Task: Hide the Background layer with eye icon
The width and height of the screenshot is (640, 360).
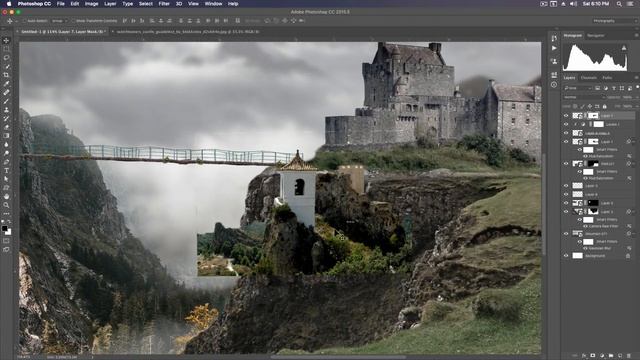Action: tap(566, 256)
